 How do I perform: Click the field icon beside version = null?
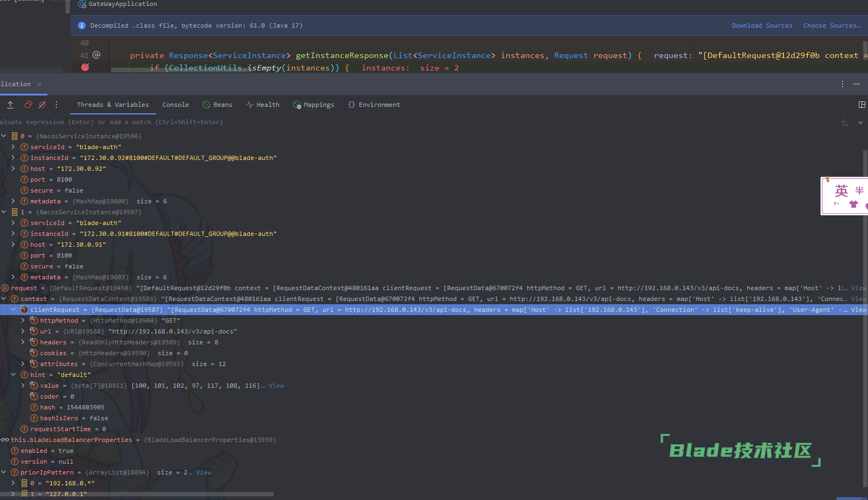coord(15,461)
